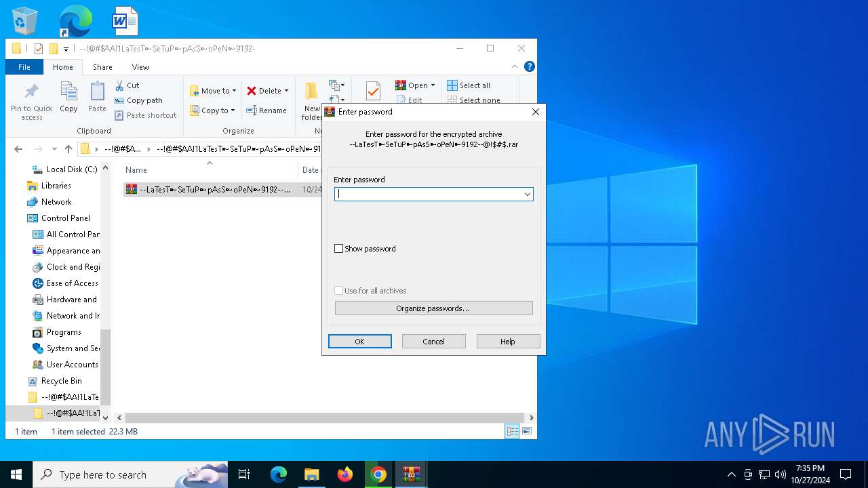Viewport: 868px width, 488px height.
Task: Open the Enter password dropdown arrow
Action: (x=527, y=195)
